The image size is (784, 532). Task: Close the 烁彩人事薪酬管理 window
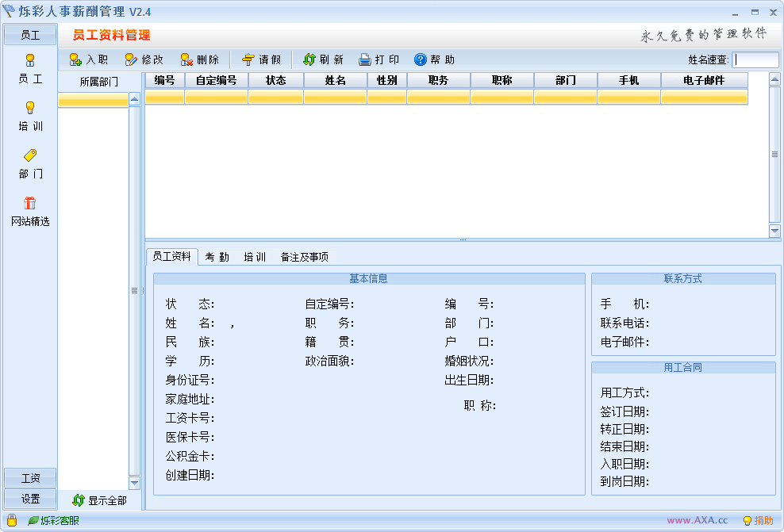point(773,12)
